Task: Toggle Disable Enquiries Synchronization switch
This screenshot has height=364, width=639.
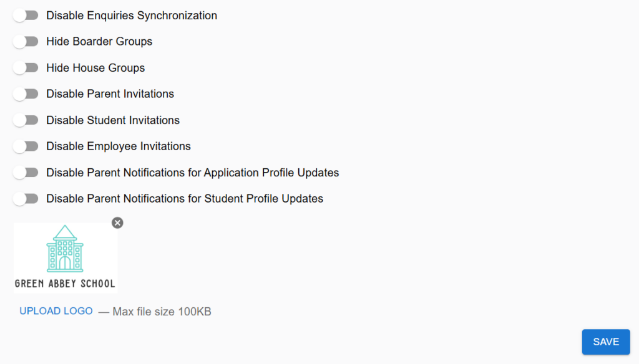Action: [x=25, y=16]
